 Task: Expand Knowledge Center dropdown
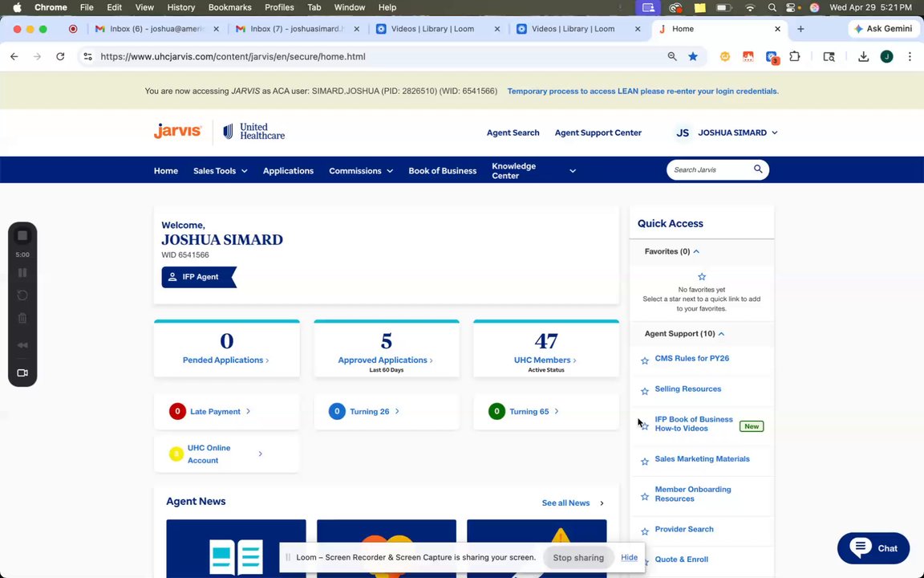[x=533, y=170]
